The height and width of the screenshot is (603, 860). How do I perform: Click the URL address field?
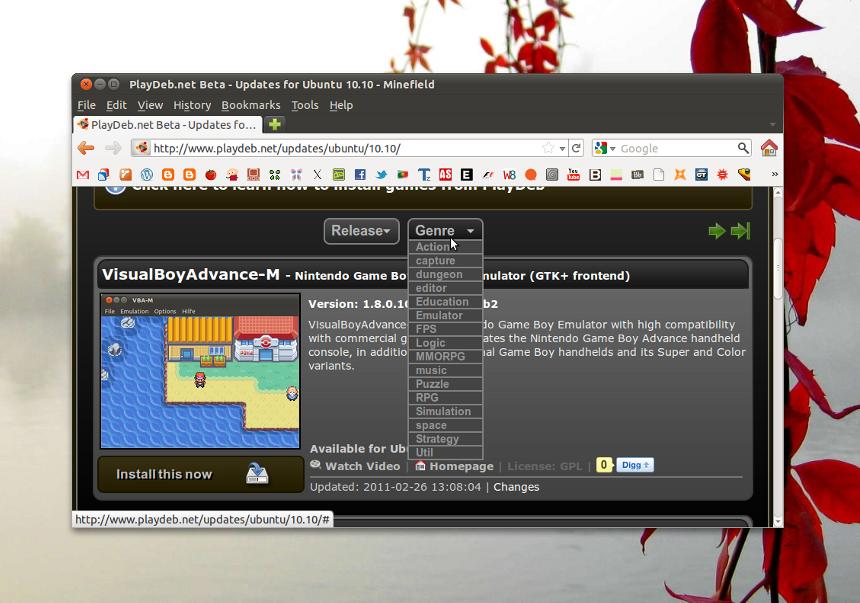pos(349,148)
